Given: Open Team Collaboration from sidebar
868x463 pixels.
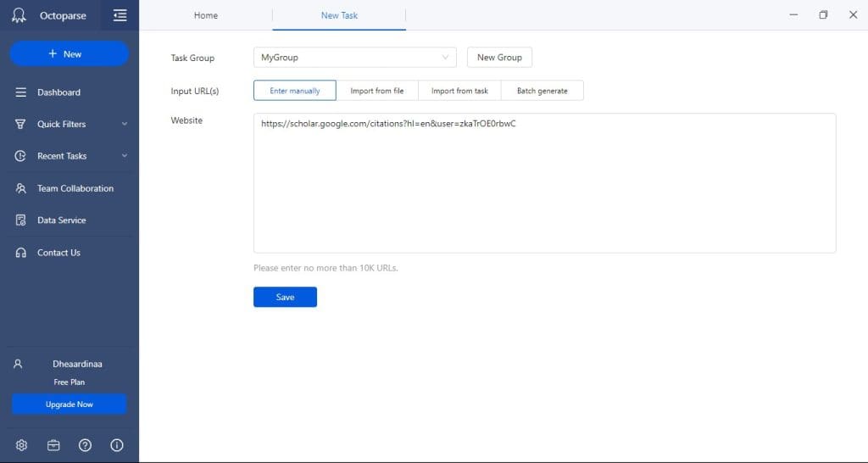Looking at the screenshot, I should point(75,188).
